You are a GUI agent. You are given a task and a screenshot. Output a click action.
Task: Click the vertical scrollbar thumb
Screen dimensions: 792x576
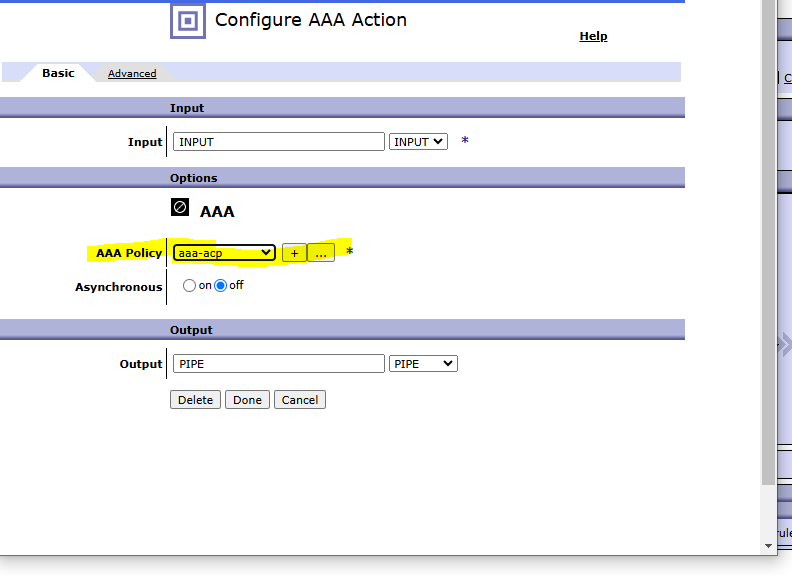[768, 243]
